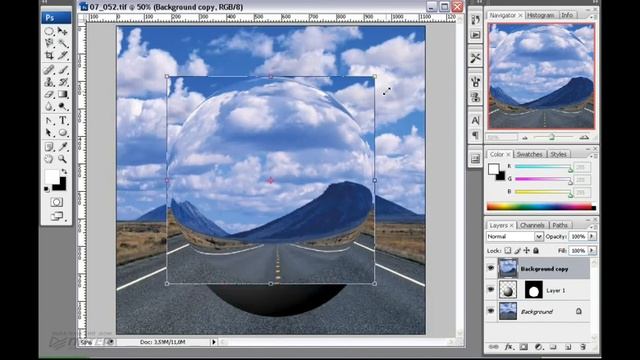640x360 pixels.
Task: Select the Zoom tool
Action: (62, 159)
